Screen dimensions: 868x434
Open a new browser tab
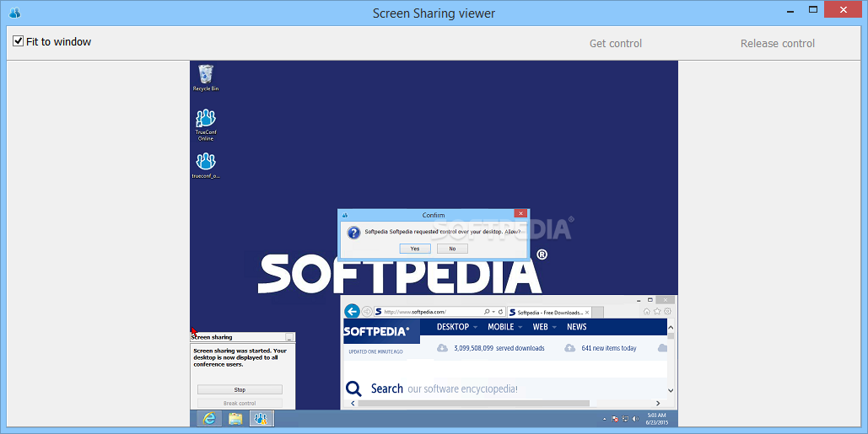pos(598,313)
